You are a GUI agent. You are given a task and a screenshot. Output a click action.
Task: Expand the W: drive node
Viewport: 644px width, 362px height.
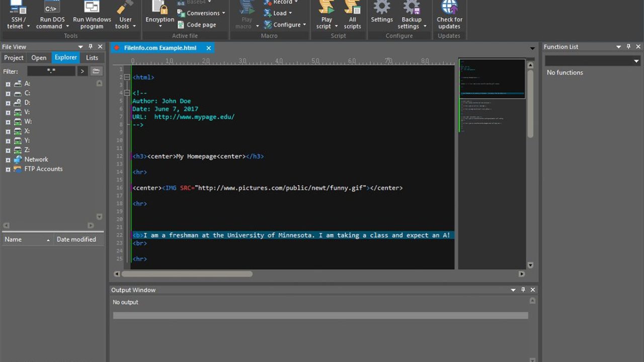click(x=8, y=122)
